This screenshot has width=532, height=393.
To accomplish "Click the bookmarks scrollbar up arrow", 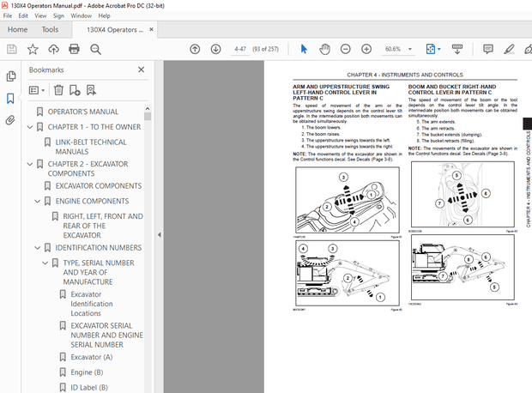I will (148, 109).
